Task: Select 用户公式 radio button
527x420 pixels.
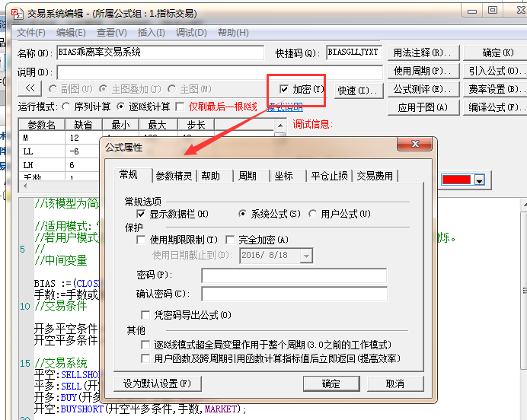Action: click(313, 215)
